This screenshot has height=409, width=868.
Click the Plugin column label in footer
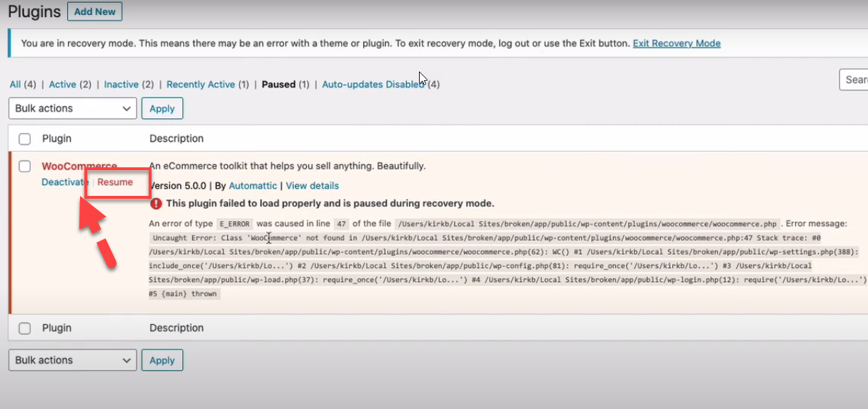pyautogui.click(x=56, y=328)
